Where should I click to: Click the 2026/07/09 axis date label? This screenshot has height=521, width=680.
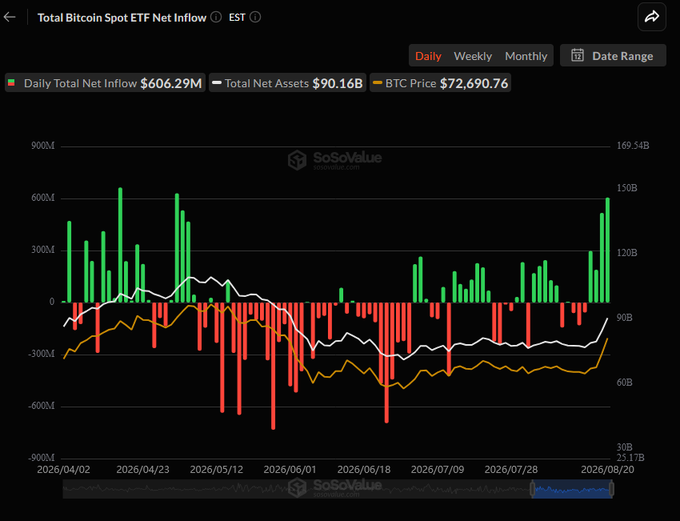pyautogui.click(x=437, y=469)
